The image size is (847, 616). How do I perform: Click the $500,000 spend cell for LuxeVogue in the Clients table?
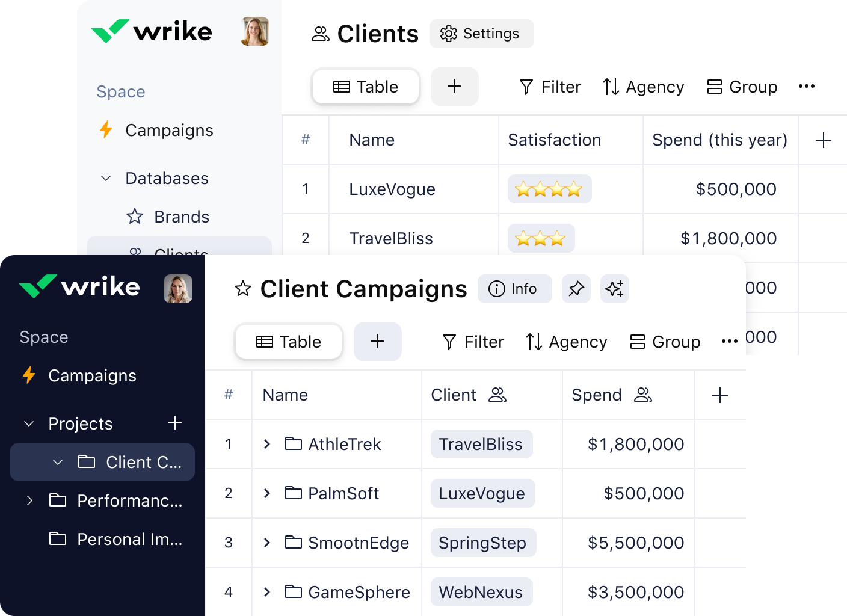(721, 189)
